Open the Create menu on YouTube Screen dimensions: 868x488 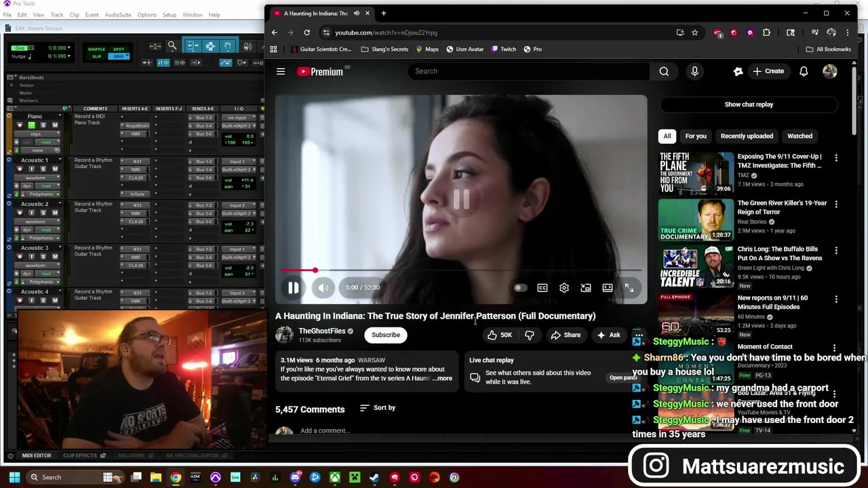pyautogui.click(x=768, y=71)
